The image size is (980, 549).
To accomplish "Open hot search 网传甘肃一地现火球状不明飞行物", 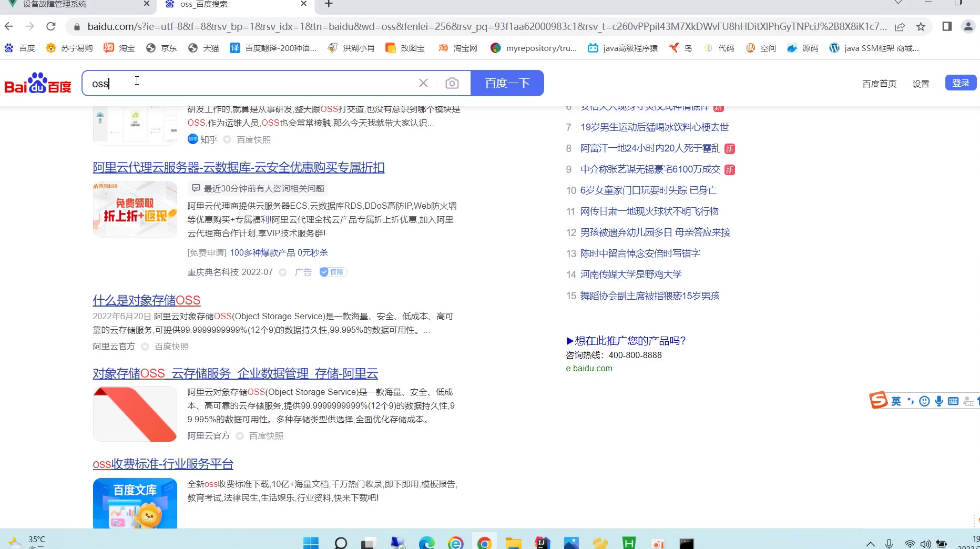I will click(649, 211).
